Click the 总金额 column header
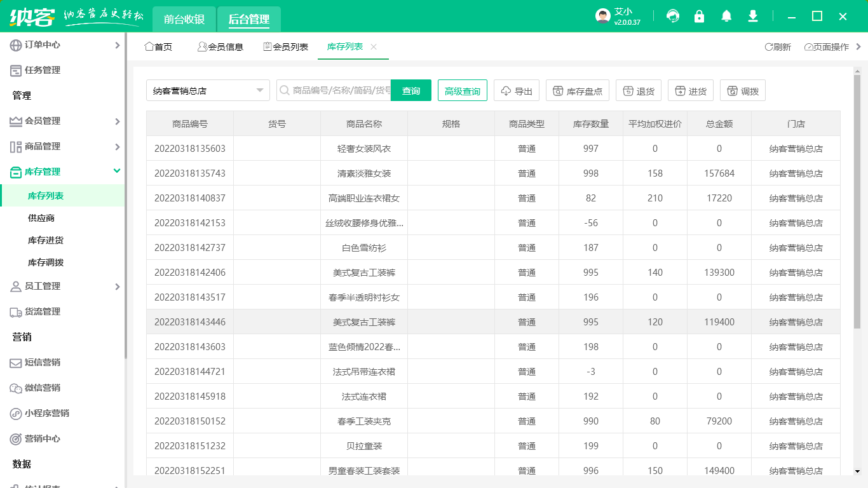 719,124
